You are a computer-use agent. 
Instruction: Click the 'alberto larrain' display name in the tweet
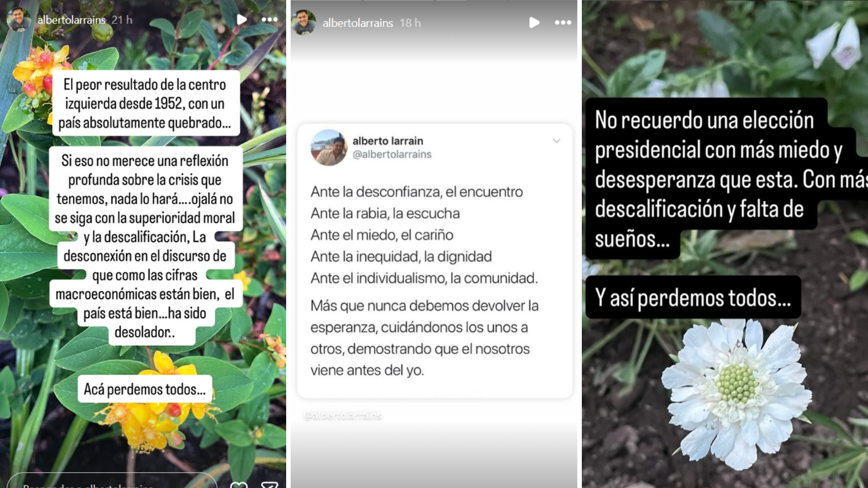coord(388,141)
